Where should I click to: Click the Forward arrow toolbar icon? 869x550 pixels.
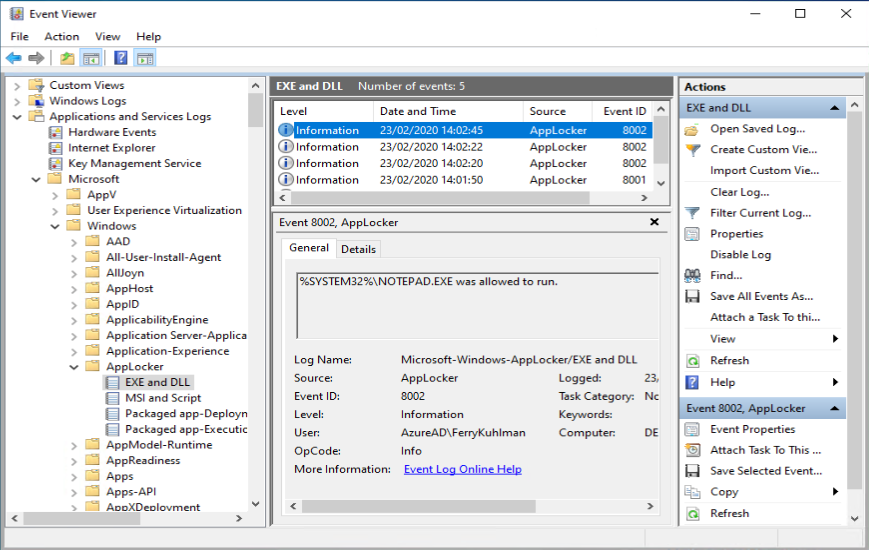(36, 58)
